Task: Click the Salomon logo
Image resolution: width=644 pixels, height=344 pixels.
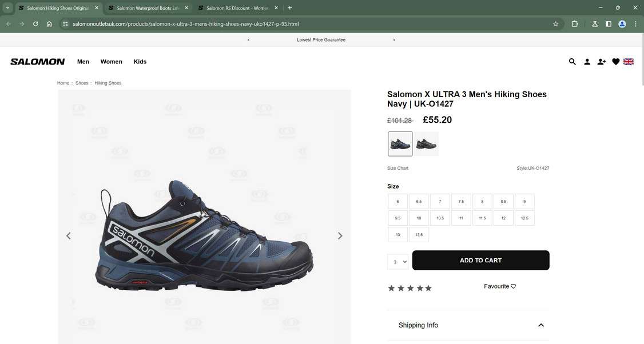Action: tap(37, 62)
